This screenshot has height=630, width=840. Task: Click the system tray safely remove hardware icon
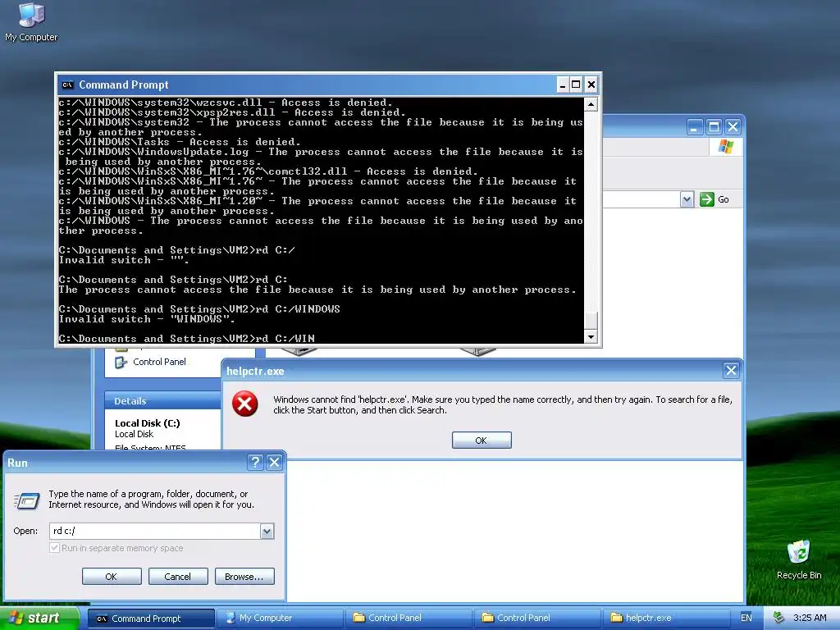[778, 618]
